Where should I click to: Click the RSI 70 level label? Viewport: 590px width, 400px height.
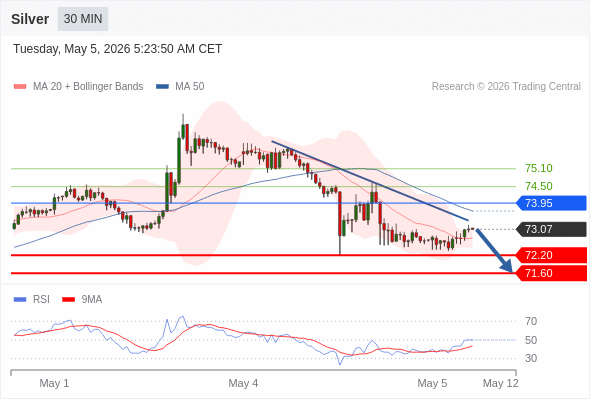(x=531, y=321)
